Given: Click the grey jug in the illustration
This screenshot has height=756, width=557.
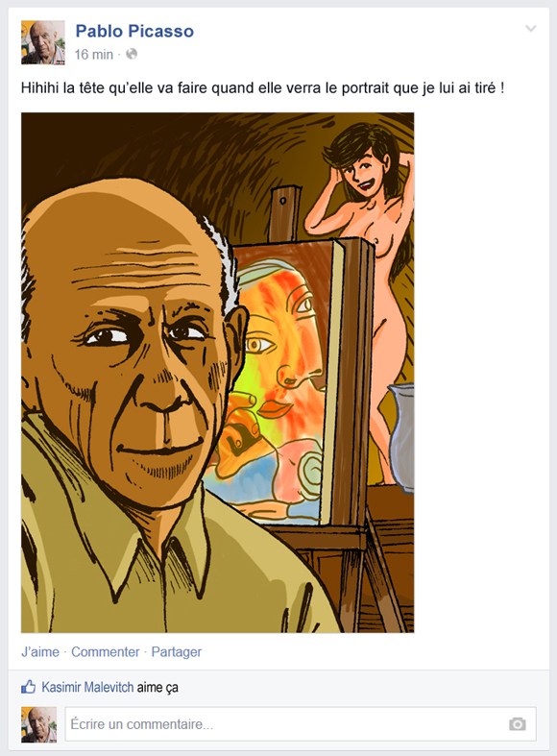Looking at the screenshot, I should [401, 437].
